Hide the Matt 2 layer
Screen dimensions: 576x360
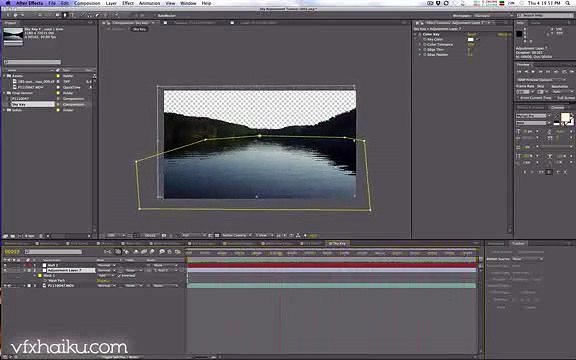pos(5,265)
